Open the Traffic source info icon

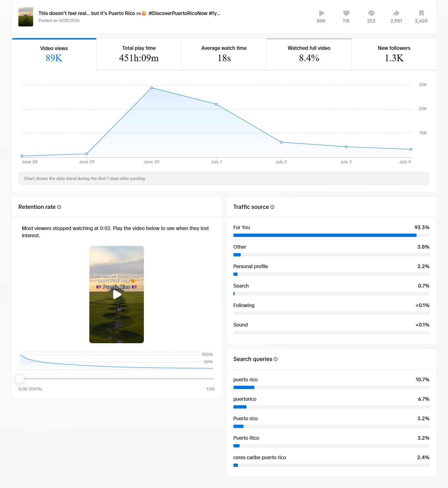click(x=272, y=207)
